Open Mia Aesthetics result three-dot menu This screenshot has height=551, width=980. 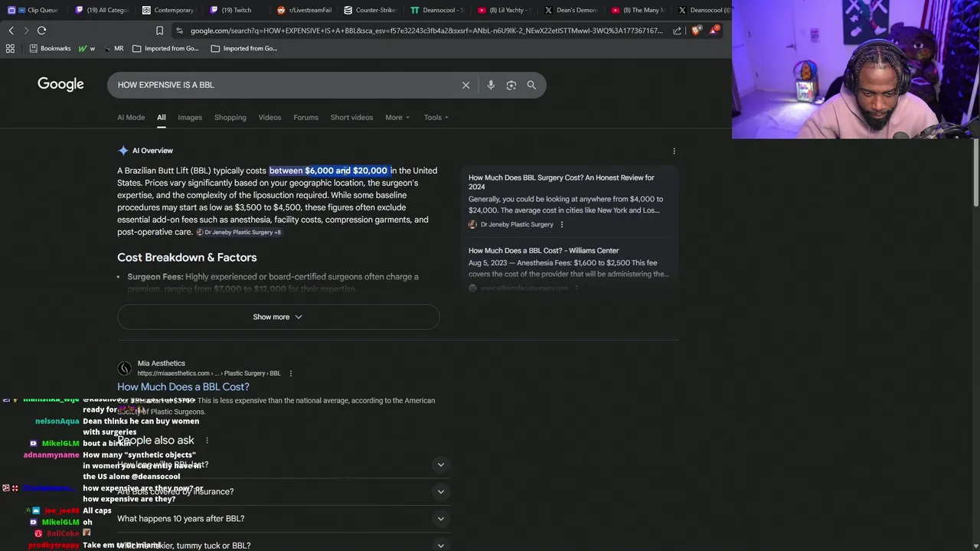point(290,373)
